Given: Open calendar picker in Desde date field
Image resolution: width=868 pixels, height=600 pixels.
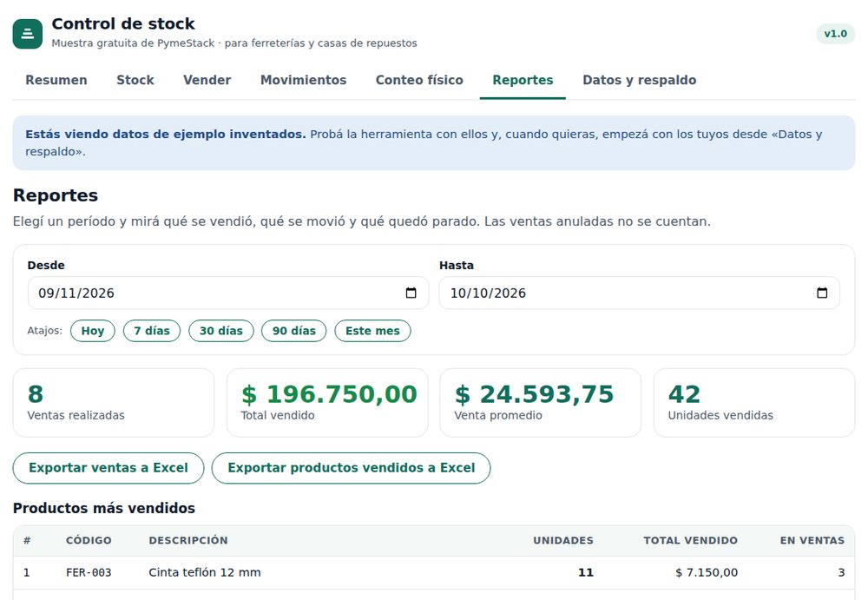Looking at the screenshot, I should [x=411, y=293].
